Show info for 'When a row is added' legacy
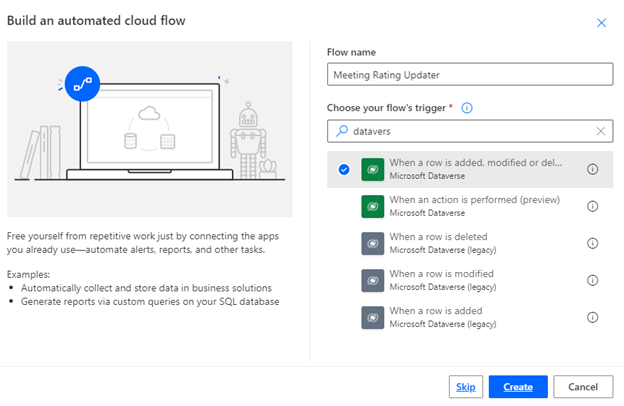 (592, 317)
